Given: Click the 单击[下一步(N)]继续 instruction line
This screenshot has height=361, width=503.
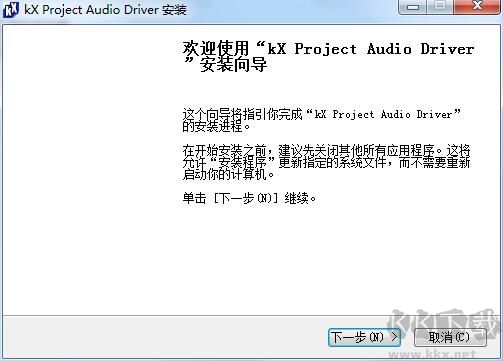Looking at the screenshot, I should (x=249, y=199).
